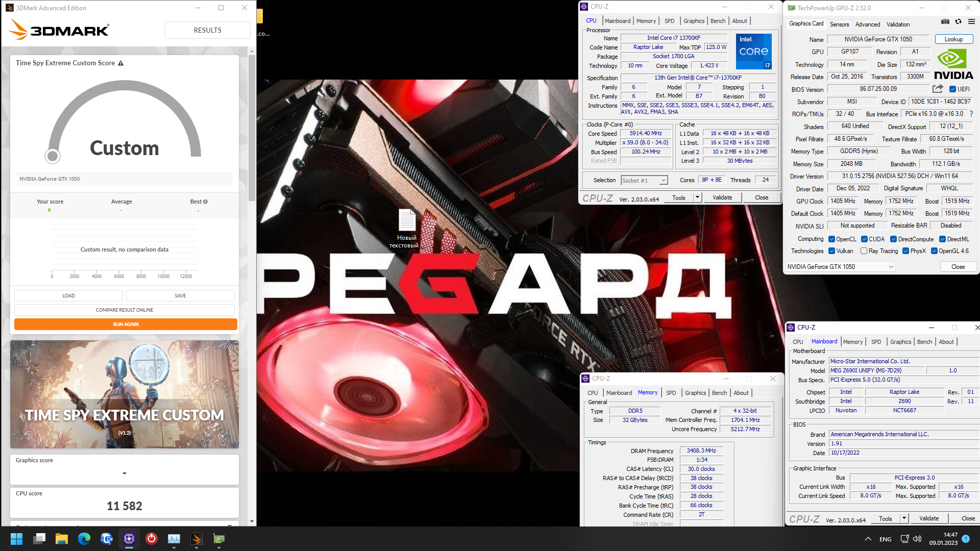980x551 pixels.
Task: Click the BIOS export share icon in GPU-Z
Action: click(938, 89)
